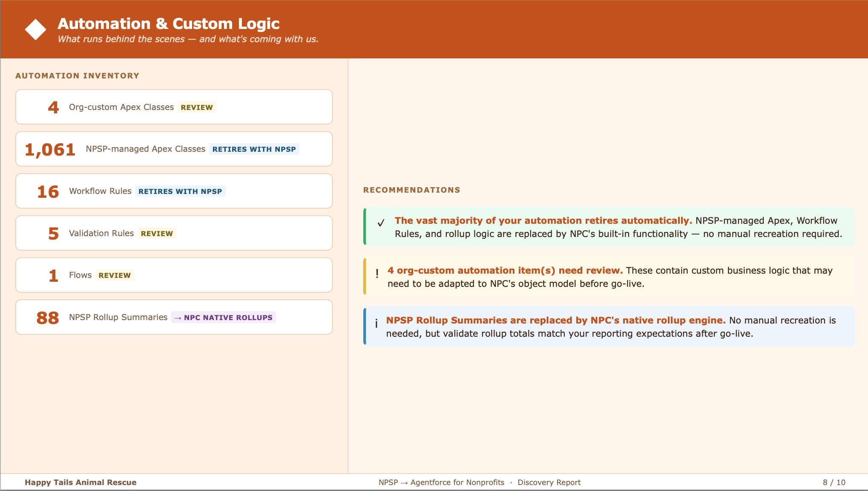Click the 8 / 10 page indicator
The height and width of the screenshot is (491, 868).
pyautogui.click(x=834, y=482)
